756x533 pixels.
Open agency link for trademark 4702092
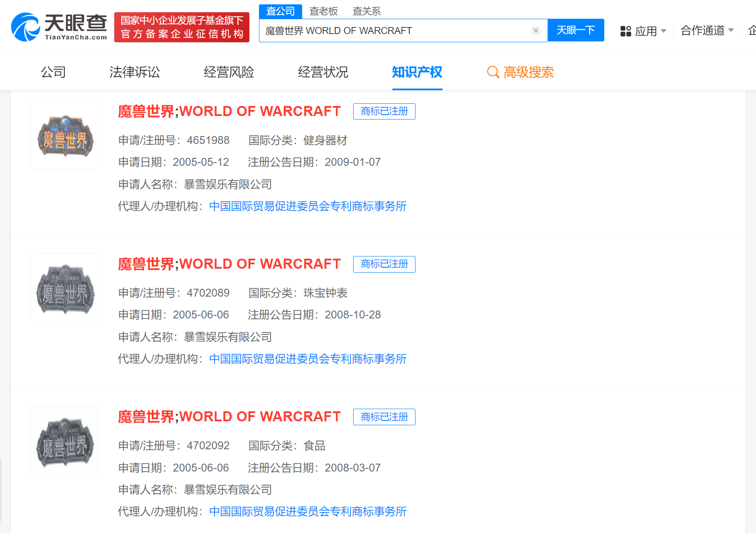[x=308, y=512]
